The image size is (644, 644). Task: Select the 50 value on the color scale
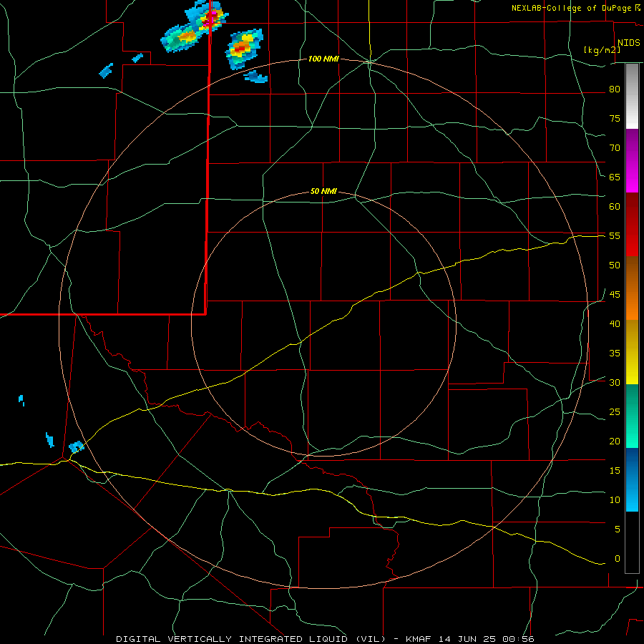[x=615, y=265]
